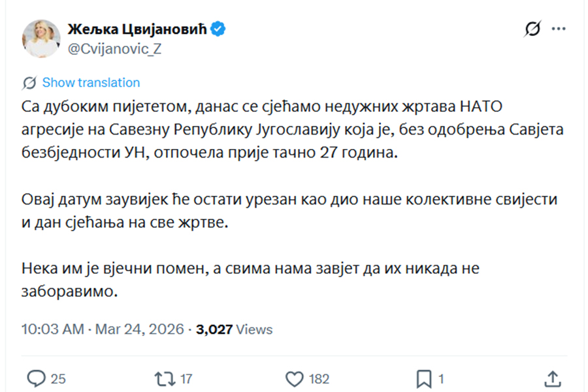Click the reply count number 25
The height and width of the screenshot is (392, 588).
tap(58, 378)
